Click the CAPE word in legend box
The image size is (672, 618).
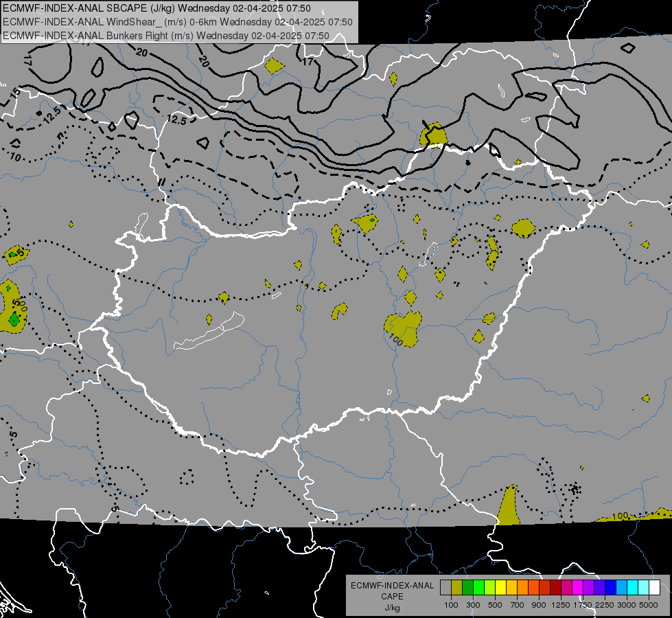click(x=392, y=597)
